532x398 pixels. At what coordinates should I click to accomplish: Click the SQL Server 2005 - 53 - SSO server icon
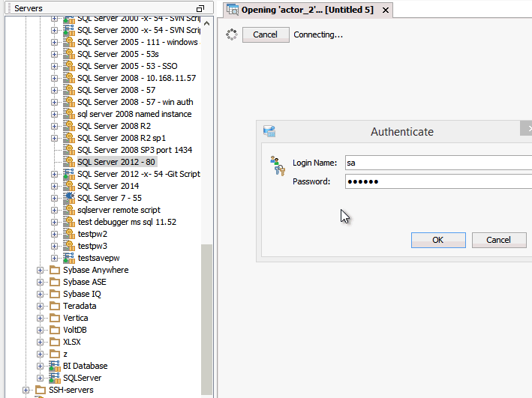tap(69, 66)
